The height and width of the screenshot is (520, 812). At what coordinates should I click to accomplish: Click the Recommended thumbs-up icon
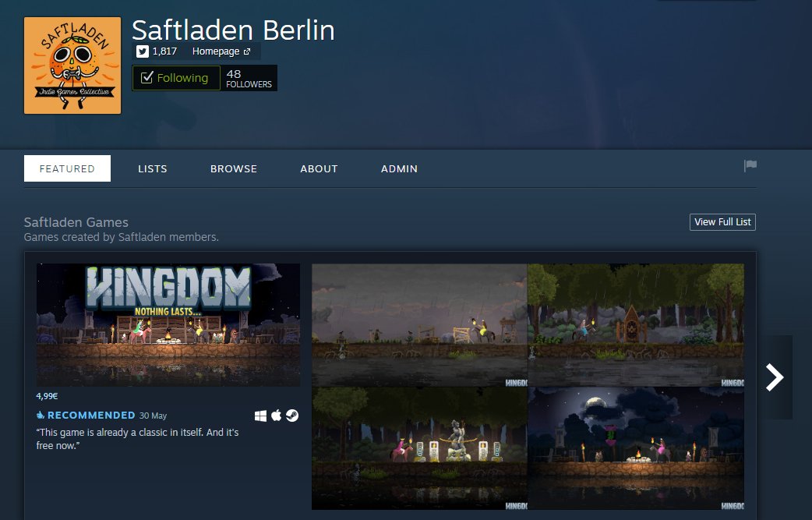pos(41,416)
